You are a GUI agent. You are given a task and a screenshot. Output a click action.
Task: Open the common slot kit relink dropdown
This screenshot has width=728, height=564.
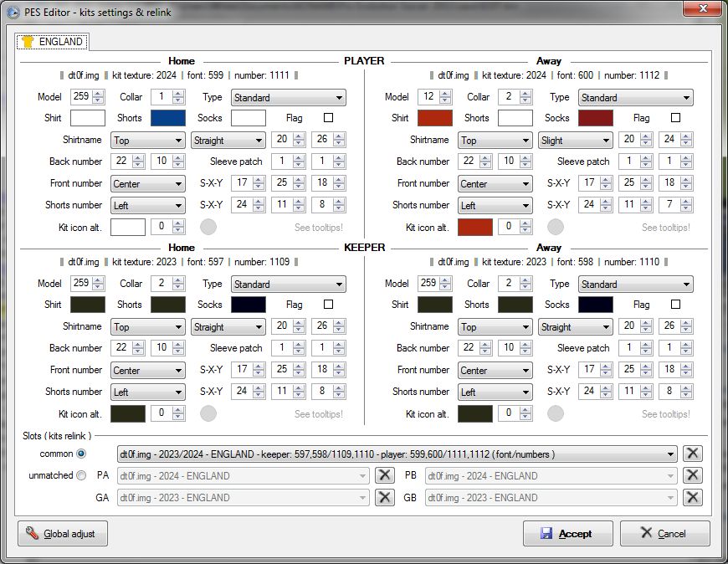coord(397,454)
